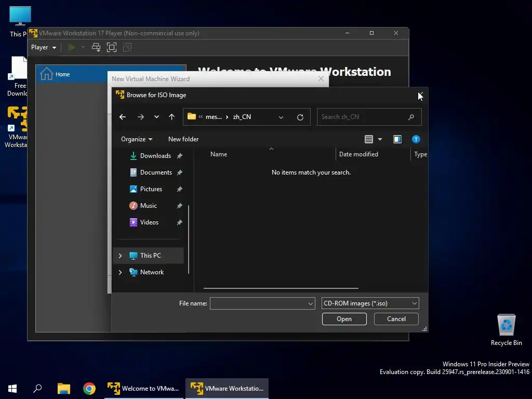Select This PC in navigation pane
532x399 pixels.
[x=148, y=256]
